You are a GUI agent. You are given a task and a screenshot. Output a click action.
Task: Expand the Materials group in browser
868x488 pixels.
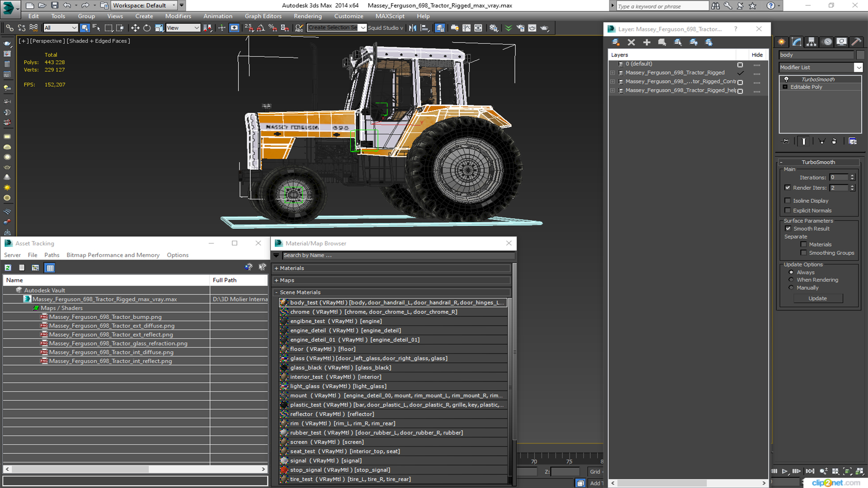(276, 268)
